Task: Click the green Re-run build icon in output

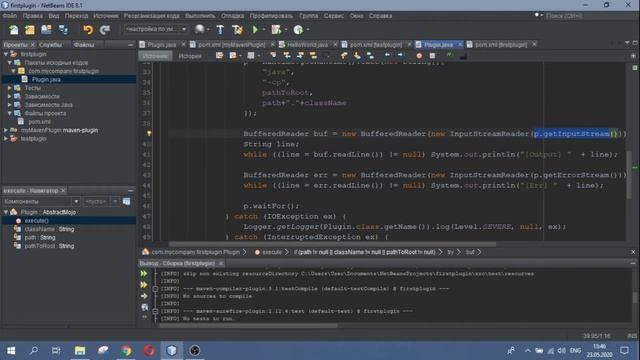Action: (x=144, y=274)
